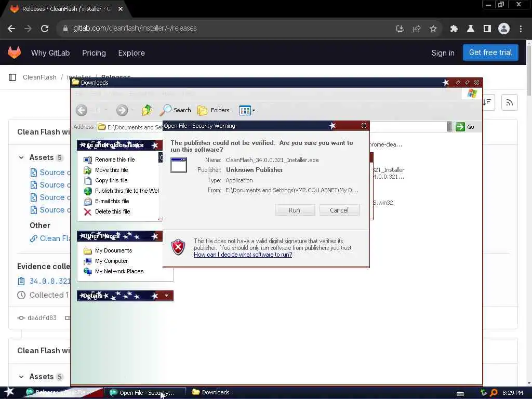Image resolution: width=532 pixels, height=399 pixels.
Task: Click Sign in on GitLab
Action: [x=443, y=53]
